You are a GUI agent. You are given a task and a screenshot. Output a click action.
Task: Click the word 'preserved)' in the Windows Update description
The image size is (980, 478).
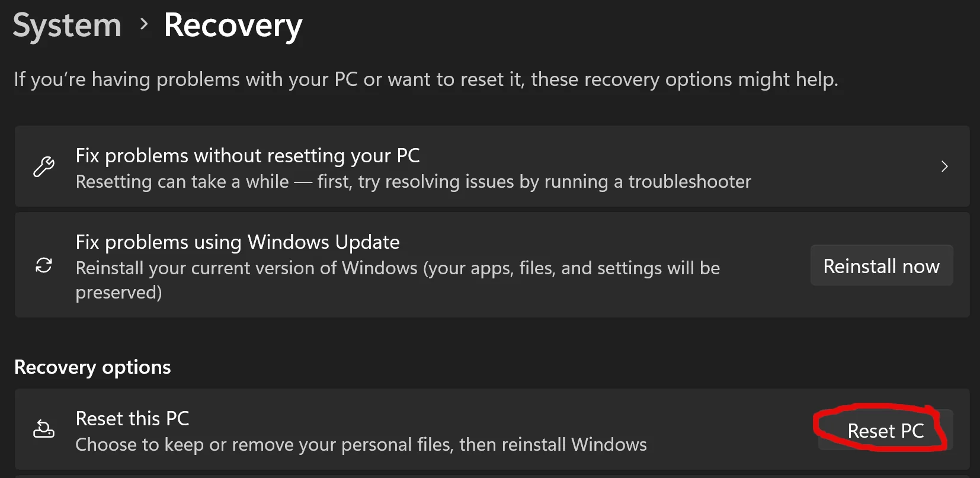(x=119, y=293)
